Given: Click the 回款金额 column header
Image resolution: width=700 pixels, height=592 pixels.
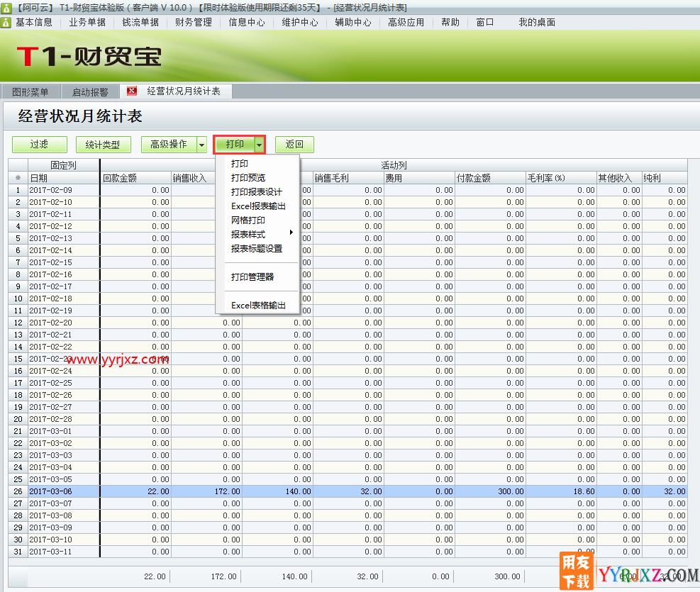Looking at the screenshot, I should pos(135,178).
